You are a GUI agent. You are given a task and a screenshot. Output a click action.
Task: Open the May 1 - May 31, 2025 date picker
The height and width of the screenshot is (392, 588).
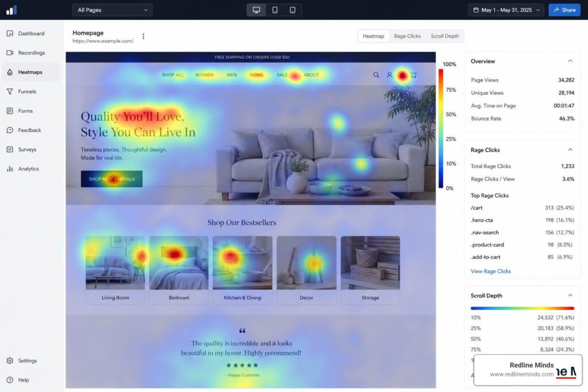pos(506,10)
